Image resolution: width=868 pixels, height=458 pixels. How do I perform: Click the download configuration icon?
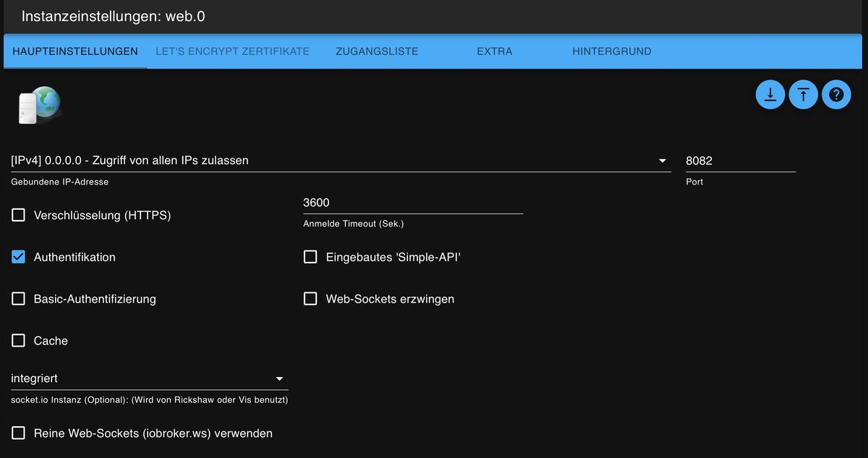point(770,95)
